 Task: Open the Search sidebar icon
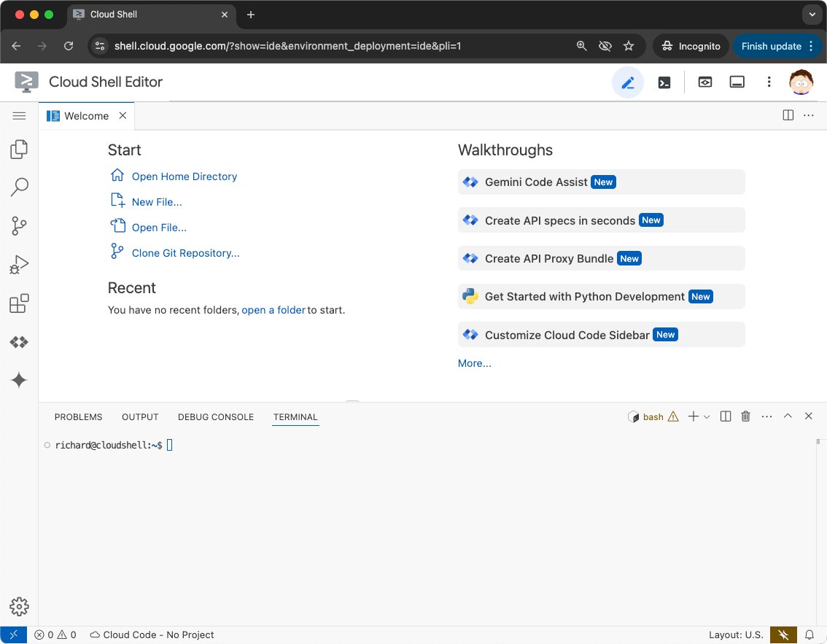(19, 187)
